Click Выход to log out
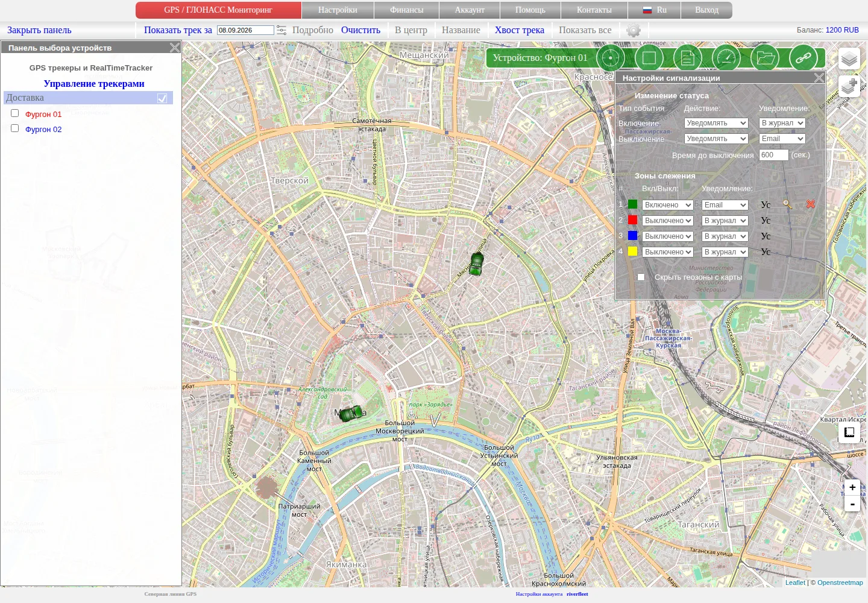This screenshot has width=868, height=603. pos(706,10)
